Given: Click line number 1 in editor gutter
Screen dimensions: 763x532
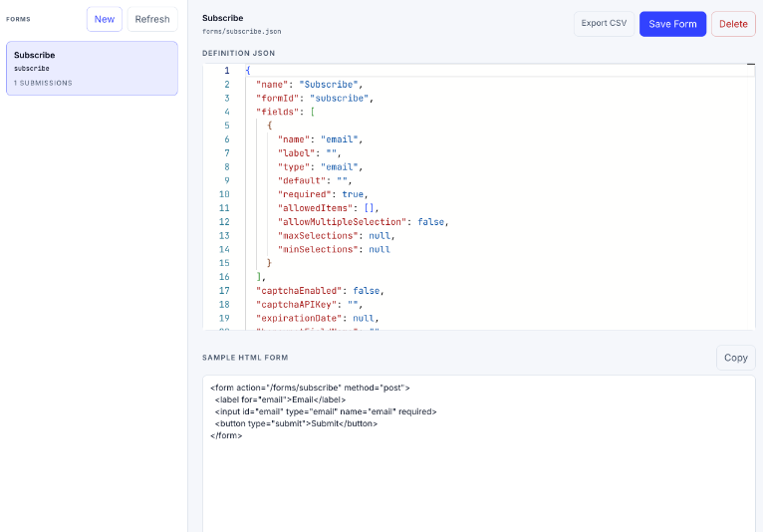Looking at the screenshot, I should click(227, 71).
